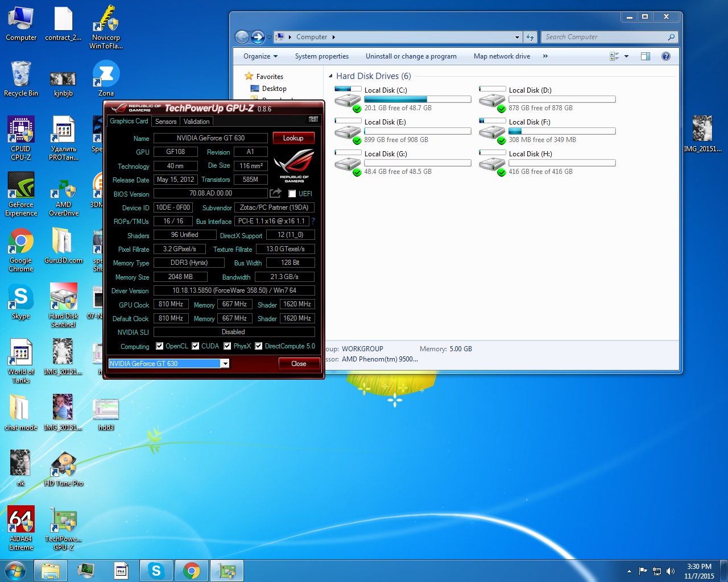Click the GPU-Z screenshot camera icon
Screen dimensions: 728x582
click(313, 119)
